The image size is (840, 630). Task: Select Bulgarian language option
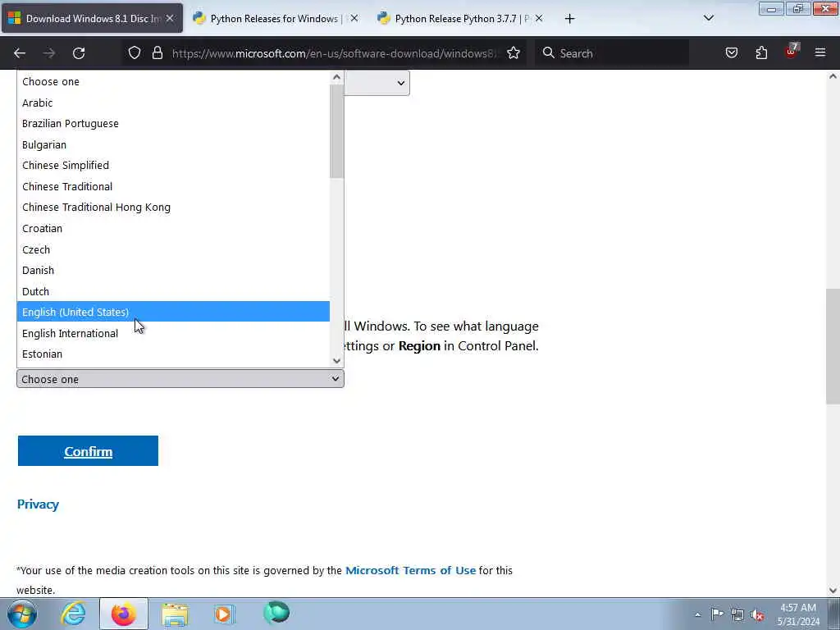[x=173, y=144]
